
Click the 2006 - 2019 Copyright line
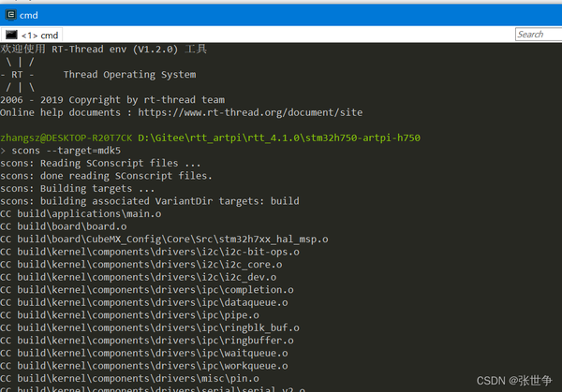pyautogui.click(x=112, y=99)
